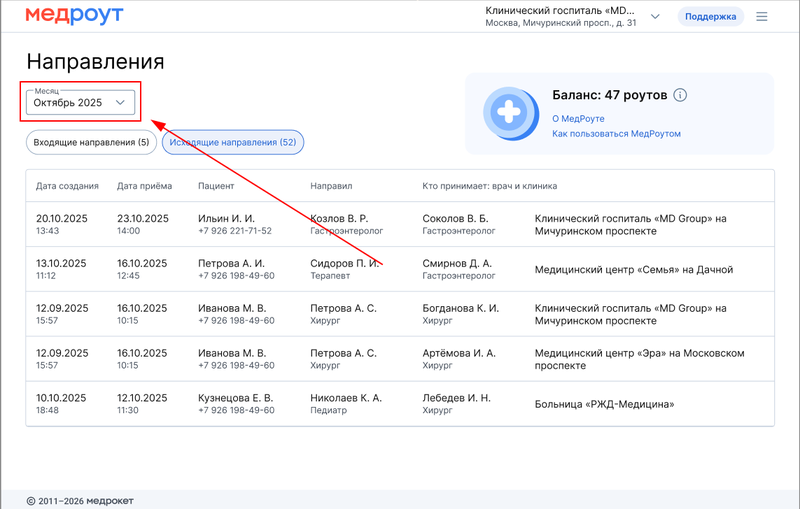Click the Дата создания column header
Screen dimensions: 800x509
pos(67,186)
